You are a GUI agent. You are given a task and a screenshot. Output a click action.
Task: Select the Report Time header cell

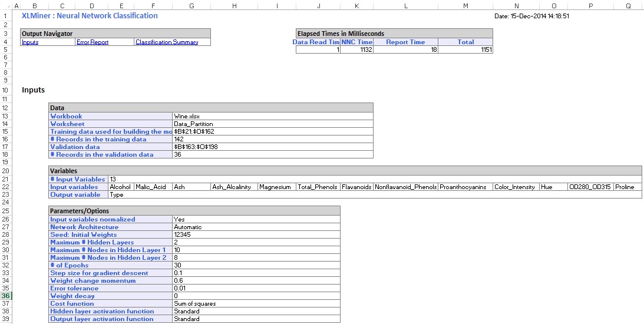pos(405,42)
